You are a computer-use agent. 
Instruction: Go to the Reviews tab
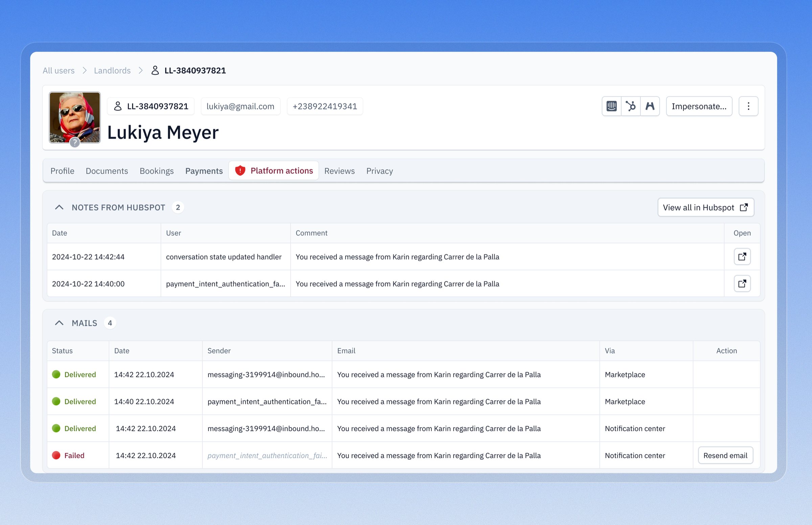tap(339, 171)
